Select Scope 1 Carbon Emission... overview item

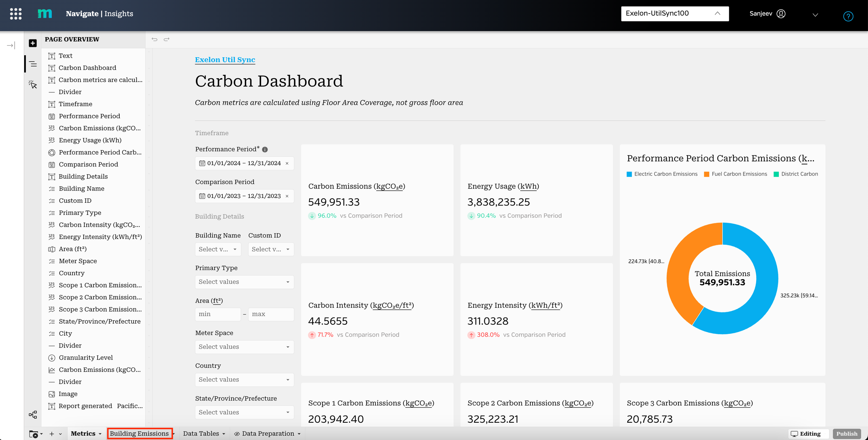click(100, 285)
